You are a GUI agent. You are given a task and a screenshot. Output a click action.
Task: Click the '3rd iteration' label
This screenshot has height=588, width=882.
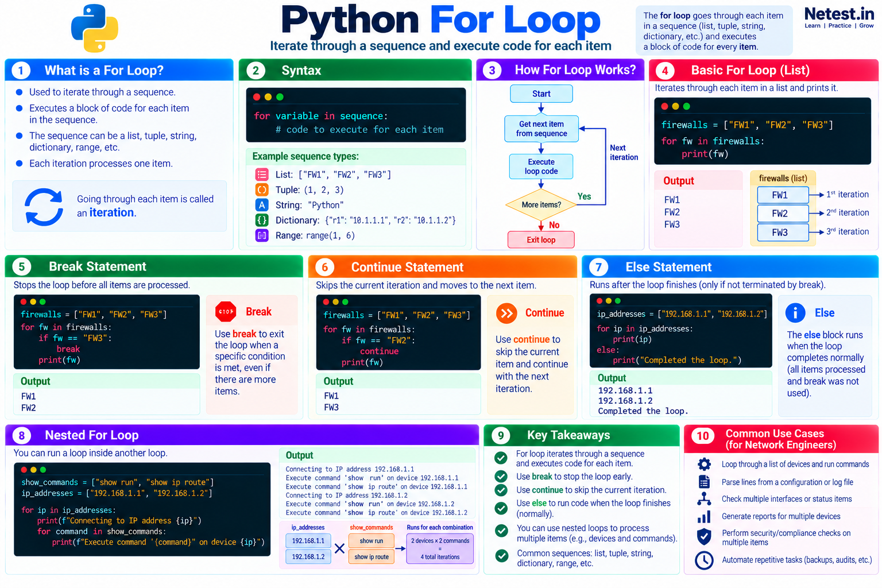click(x=848, y=231)
